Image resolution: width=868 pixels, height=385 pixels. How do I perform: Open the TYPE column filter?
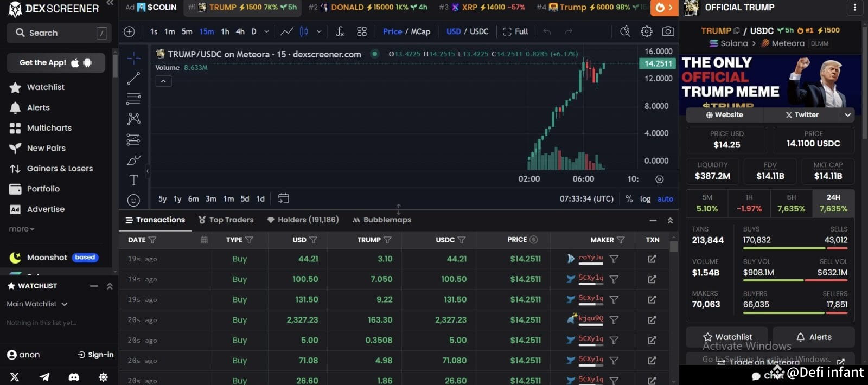pos(249,240)
